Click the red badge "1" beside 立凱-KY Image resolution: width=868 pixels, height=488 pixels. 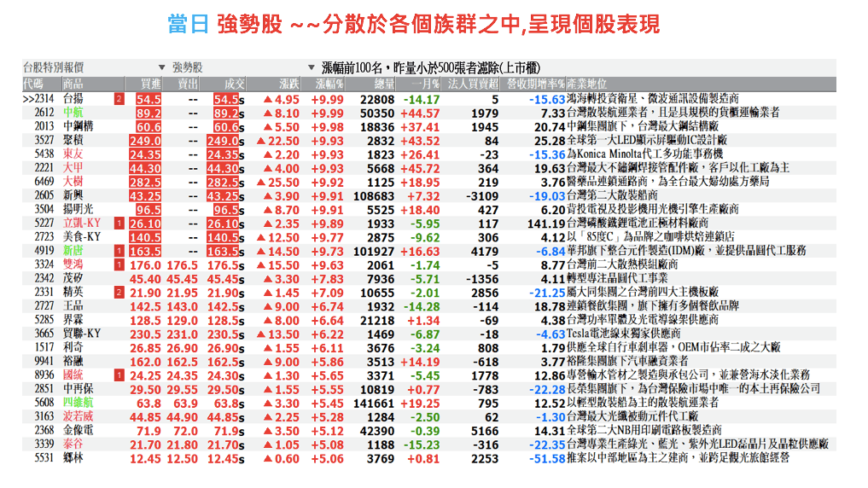tap(119, 223)
